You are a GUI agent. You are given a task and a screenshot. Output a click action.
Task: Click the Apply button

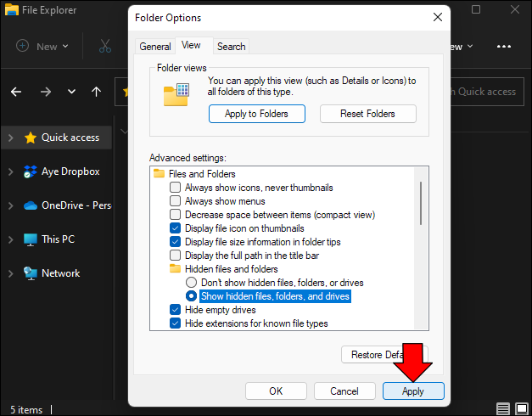click(413, 391)
